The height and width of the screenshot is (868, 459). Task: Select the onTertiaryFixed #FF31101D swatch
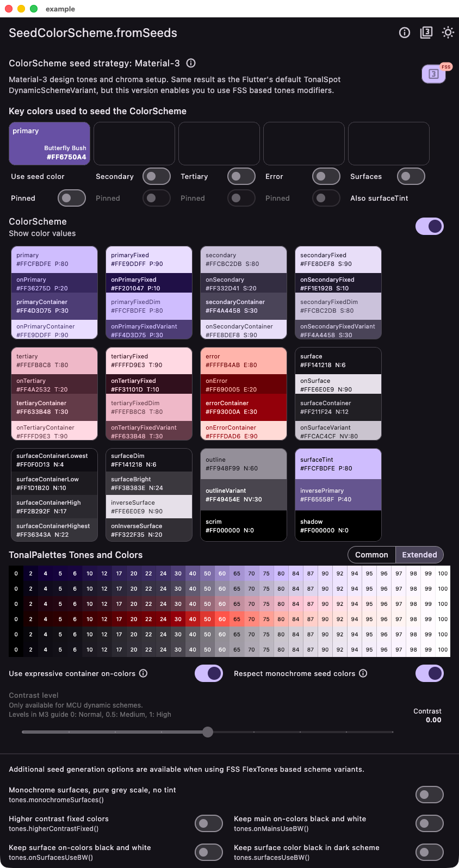point(149,385)
